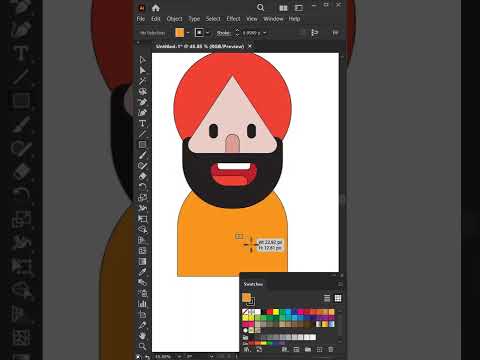Select the Paintbrush tool
480x360 pixels.
pos(142,155)
